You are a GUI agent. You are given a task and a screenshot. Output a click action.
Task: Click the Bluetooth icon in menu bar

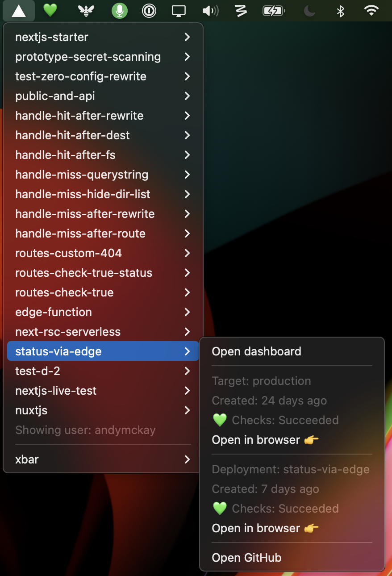(341, 11)
